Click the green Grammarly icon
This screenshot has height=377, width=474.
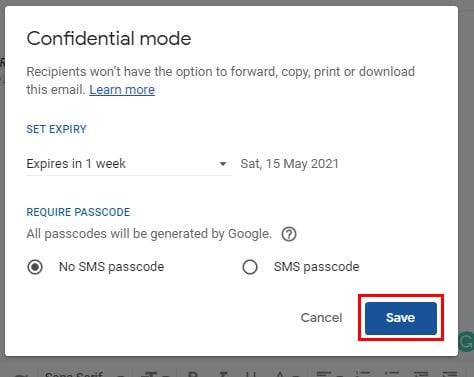pos(467,341)
